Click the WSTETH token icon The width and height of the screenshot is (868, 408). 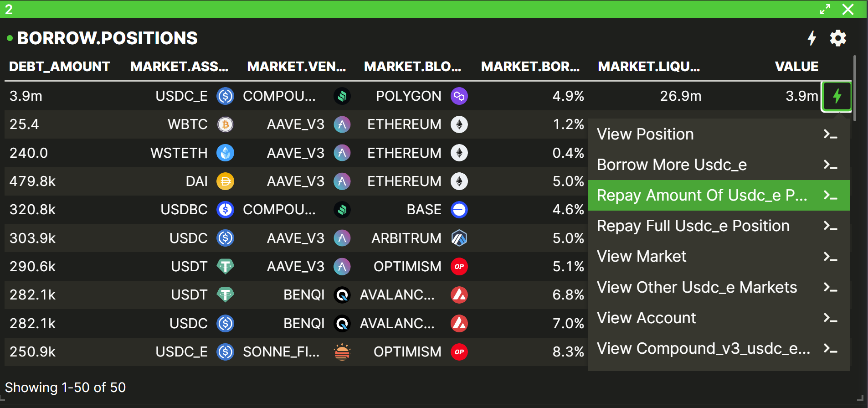click(x=225, y=153)
